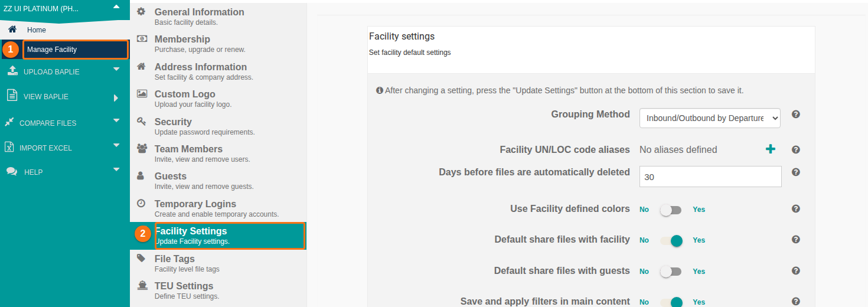The image size is (868, 307).
Task: Open the Temporary Logins section
Action: point(218,208)
